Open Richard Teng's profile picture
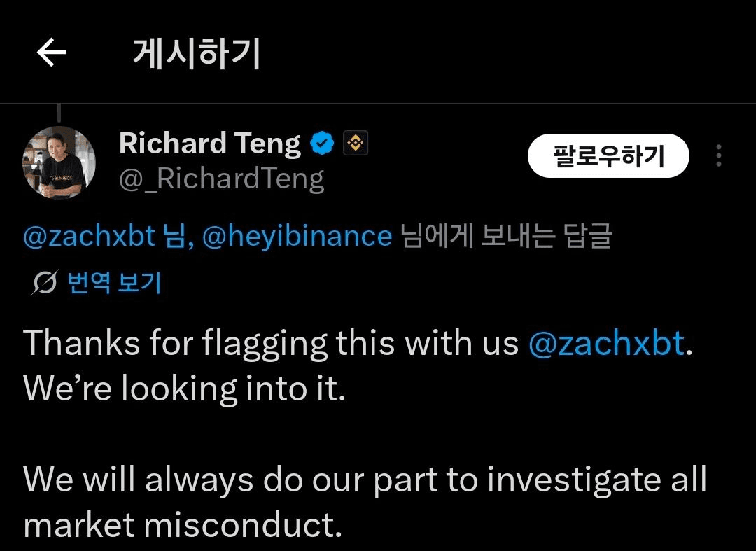This screenshot has width=756, height=551. pos(59,163)
